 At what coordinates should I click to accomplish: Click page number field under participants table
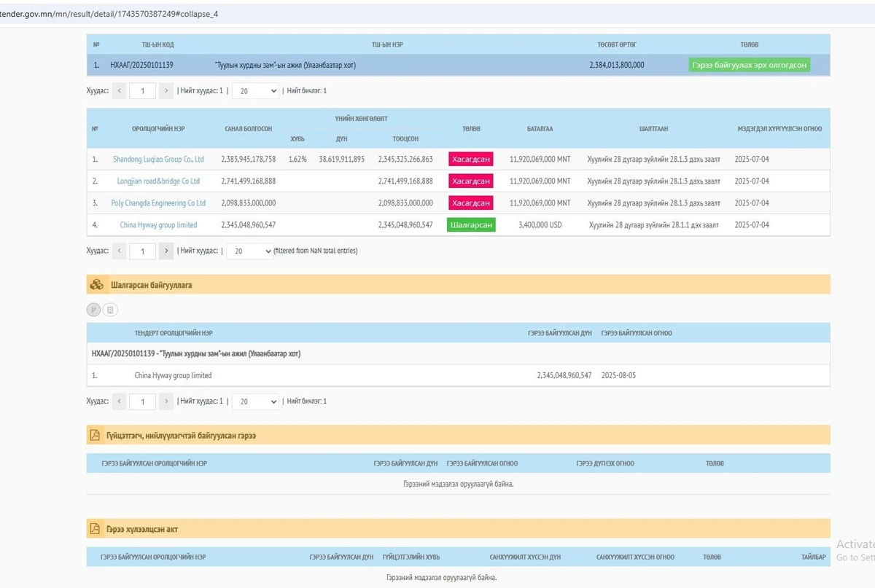point(143,251)
